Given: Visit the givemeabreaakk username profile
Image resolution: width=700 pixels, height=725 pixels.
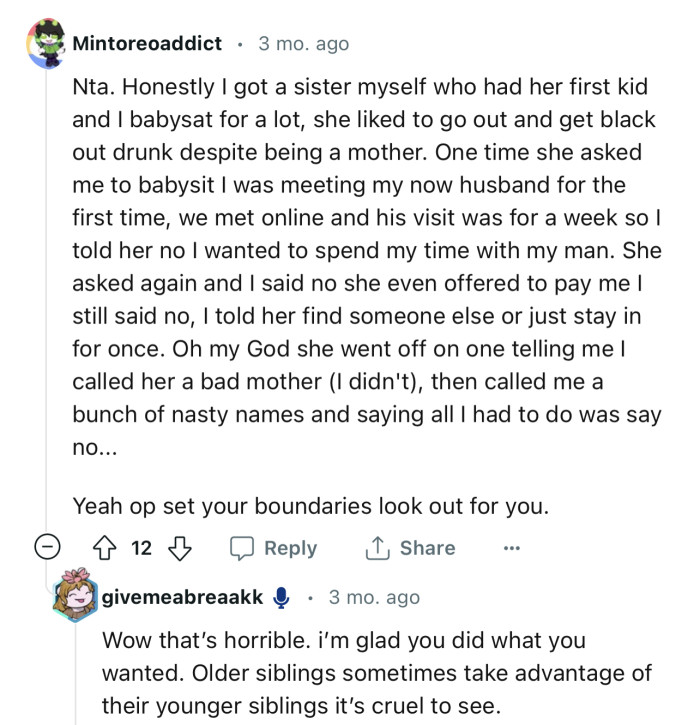Looking at the screenshot, I should [182, 597].
